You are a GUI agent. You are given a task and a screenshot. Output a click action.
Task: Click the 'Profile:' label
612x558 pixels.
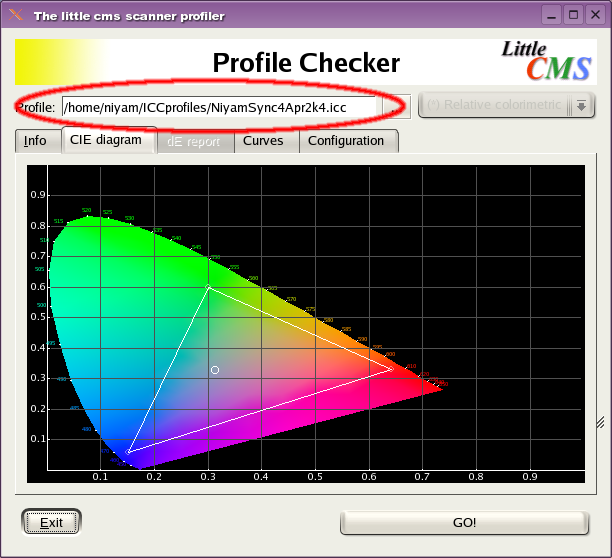[36, 107]
